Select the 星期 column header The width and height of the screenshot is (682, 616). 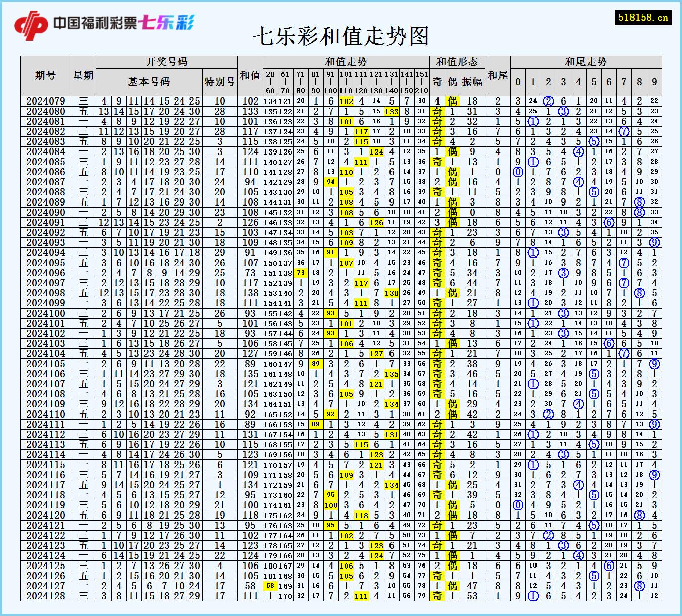[84, 76]
